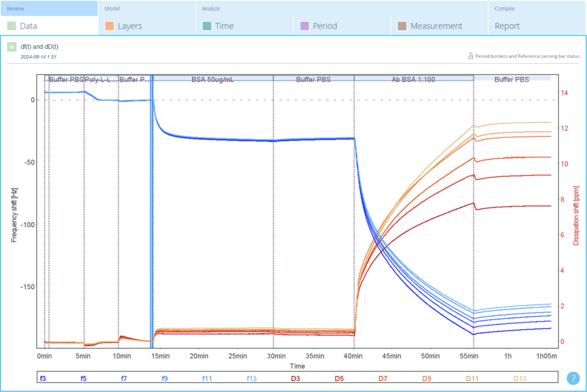
Task: Select the BSA 50ug/mL period bar
Action: click(x=213, y=80)
